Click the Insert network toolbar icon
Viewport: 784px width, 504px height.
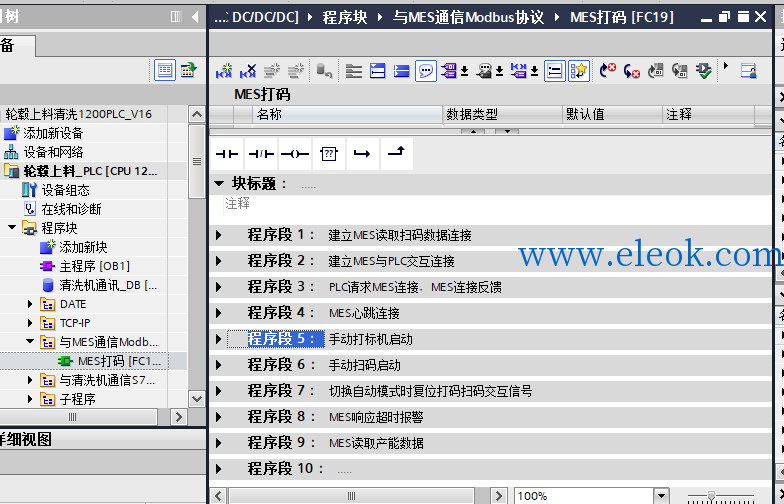click(224, 71)
